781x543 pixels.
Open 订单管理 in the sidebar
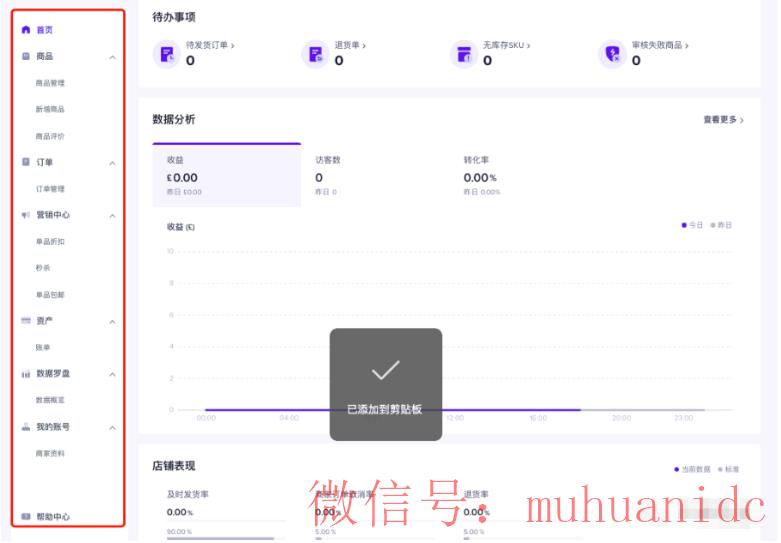[x=50, y=189]
